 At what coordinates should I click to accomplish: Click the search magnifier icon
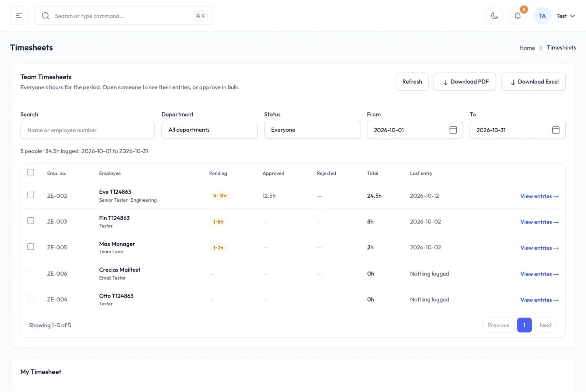45,16
